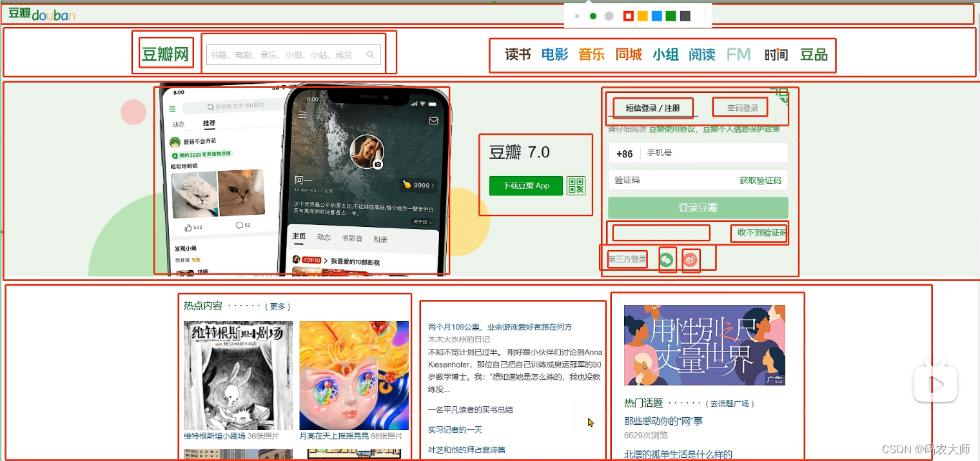The image size is (980, 461).
Task: Show the QR code beside 下载豆瓣 App
Action: click(x=576, y=186)
